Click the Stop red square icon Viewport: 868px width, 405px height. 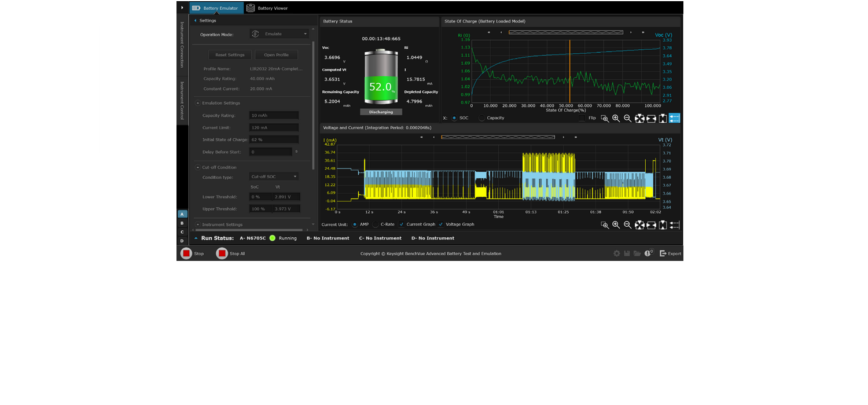coord(186,253)
